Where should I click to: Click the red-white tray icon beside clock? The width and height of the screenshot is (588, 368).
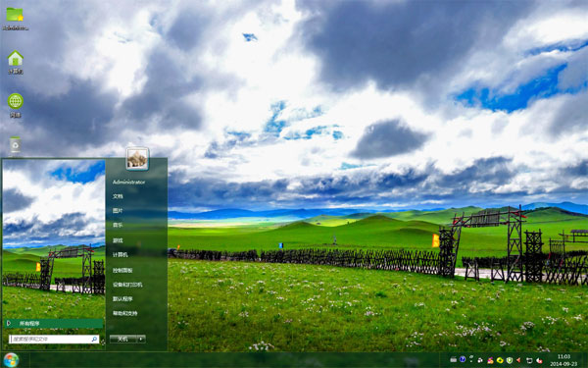[x=539, y=360]
